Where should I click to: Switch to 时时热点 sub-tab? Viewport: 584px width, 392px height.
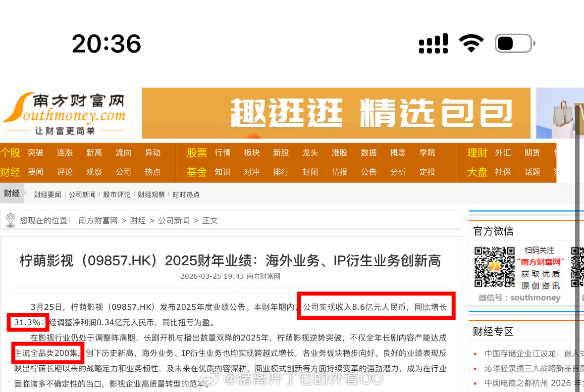point(186,195)
